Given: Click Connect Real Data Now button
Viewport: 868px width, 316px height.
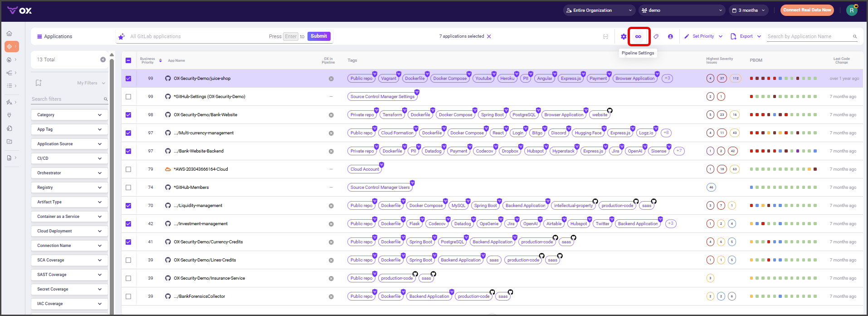Looking at the screenshot, I should [807, 10].
